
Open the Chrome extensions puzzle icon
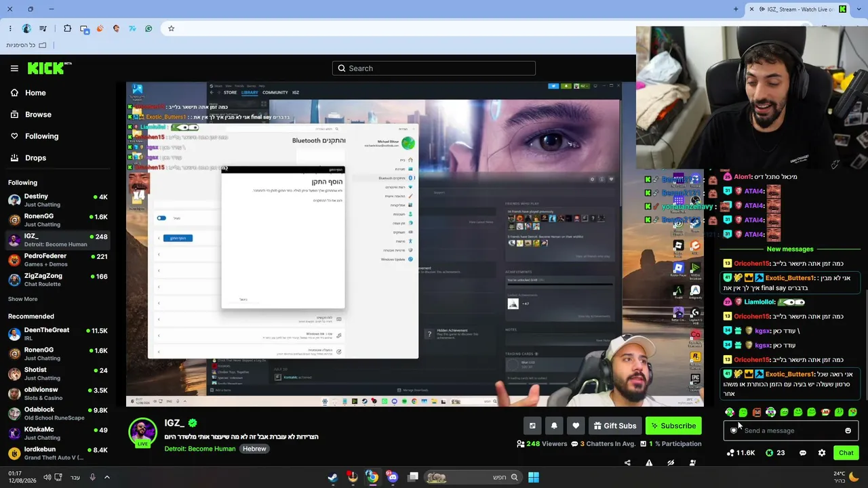pyautogui.click(x=67, y=28)
